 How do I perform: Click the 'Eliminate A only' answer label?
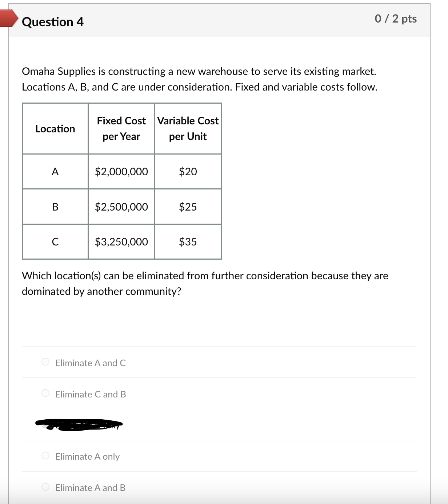[x=87, y=456]
